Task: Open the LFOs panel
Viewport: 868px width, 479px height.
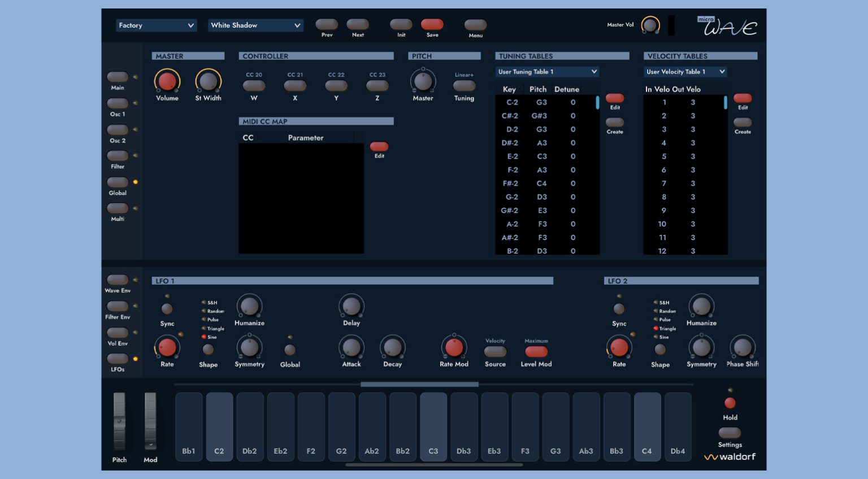Action: [x=118, y=358]
